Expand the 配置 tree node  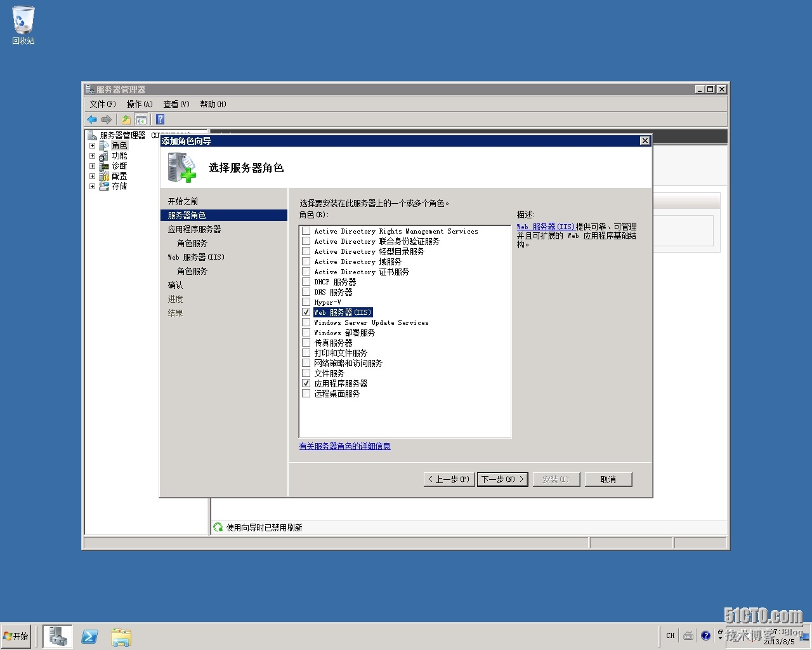point(92,176)
